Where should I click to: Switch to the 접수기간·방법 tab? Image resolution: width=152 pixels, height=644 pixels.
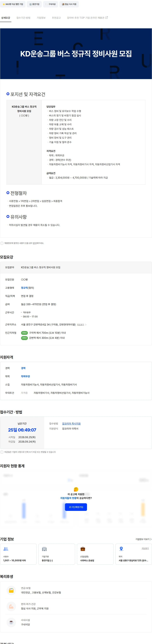click(x=23, y=18)
